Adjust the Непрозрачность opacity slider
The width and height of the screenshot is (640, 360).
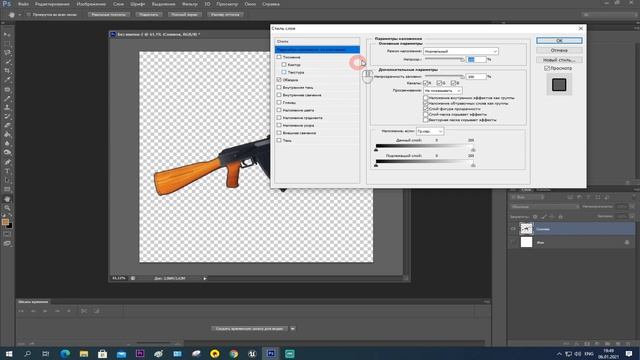(444, 60)
